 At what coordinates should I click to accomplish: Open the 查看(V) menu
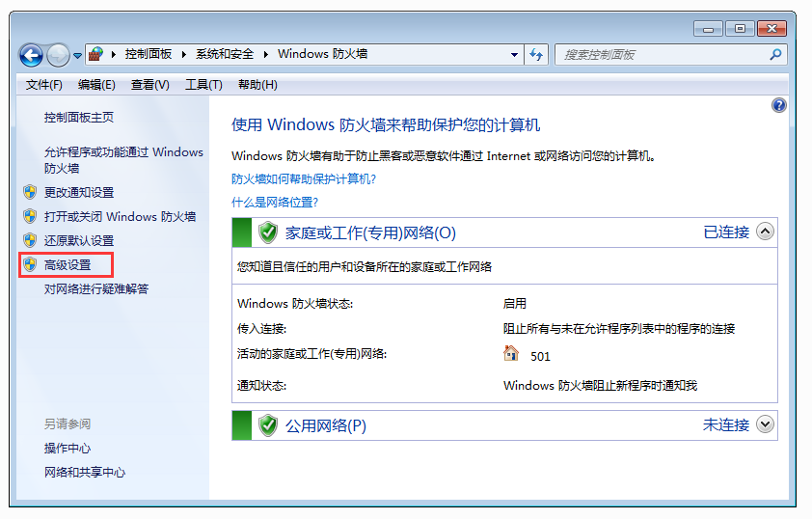pos(150,85)
